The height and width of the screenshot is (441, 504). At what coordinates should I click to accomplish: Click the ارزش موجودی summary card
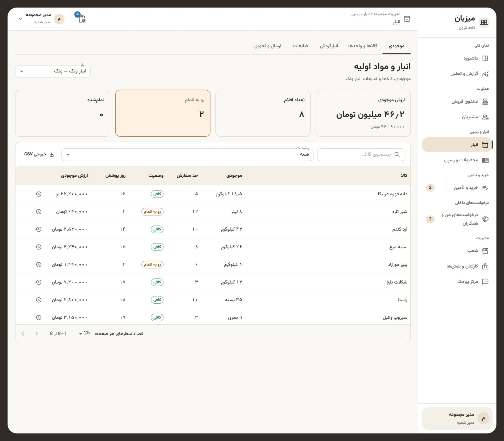pyautogui.click(x=363, y=113)
